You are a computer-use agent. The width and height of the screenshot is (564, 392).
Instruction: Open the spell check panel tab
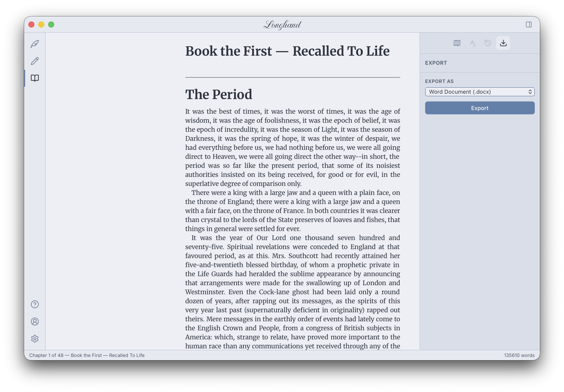(x=472, y=43)
